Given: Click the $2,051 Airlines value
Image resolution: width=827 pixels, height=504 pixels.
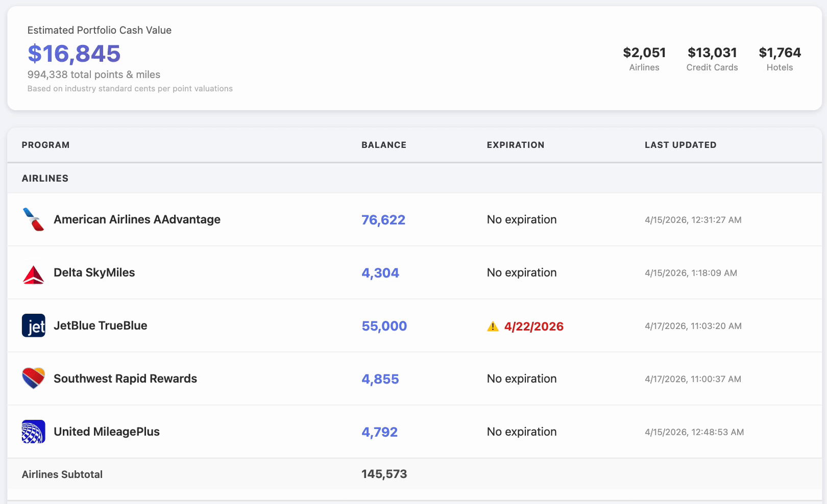Looking at the screenshot, I should point(644,53).
